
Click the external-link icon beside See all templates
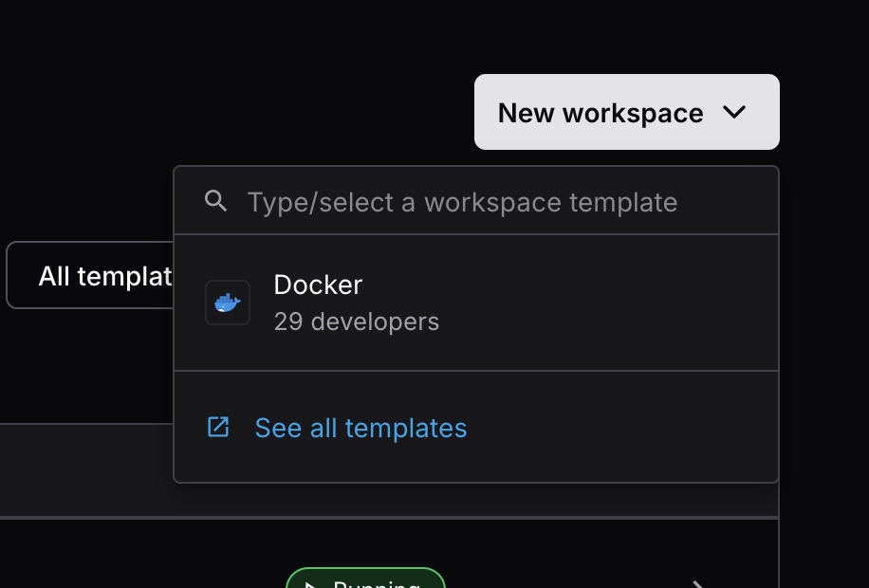[x=218, y=428]
